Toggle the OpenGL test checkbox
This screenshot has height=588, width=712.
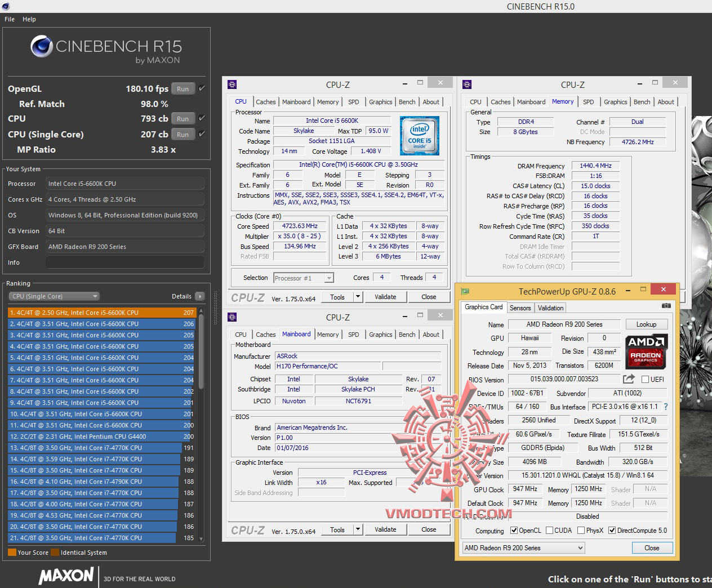202,88
